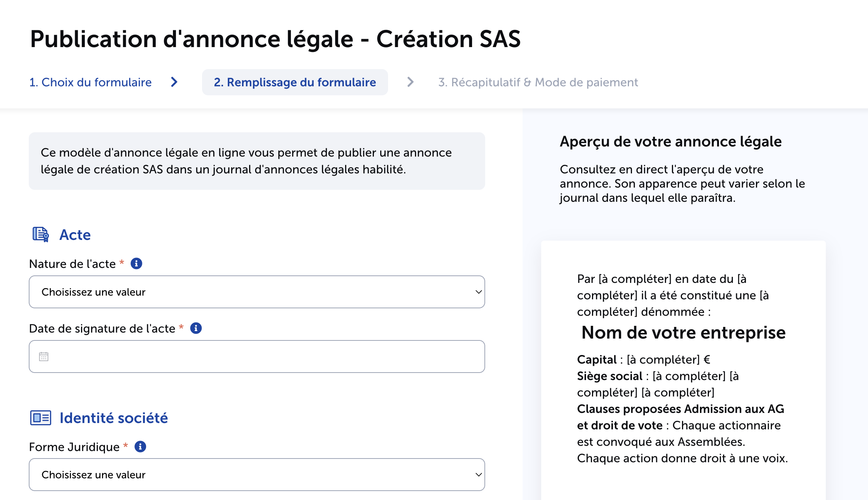
Task: Click the info icon beside Nature de l'acte
Action: point(136,263)
